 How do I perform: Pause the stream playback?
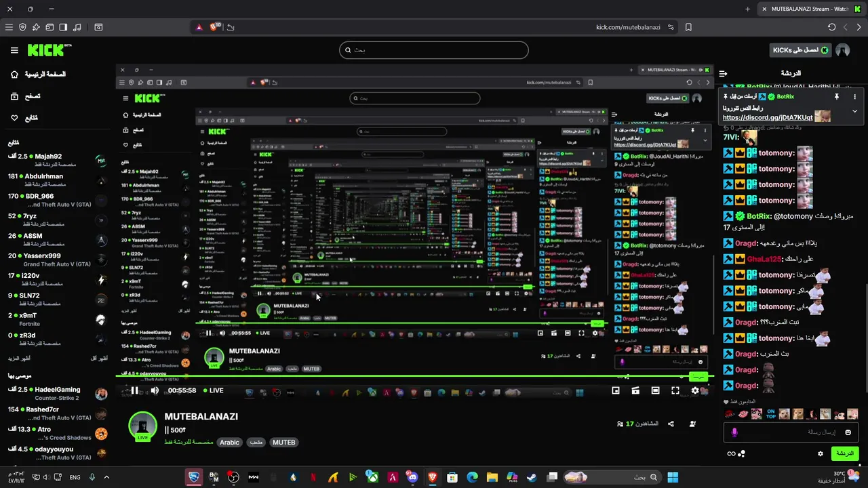134,390
